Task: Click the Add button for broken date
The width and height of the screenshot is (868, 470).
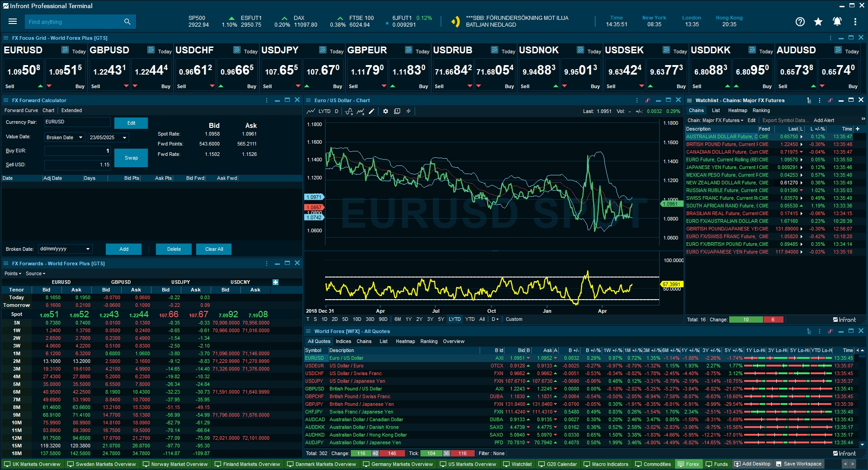Action: 123,249
